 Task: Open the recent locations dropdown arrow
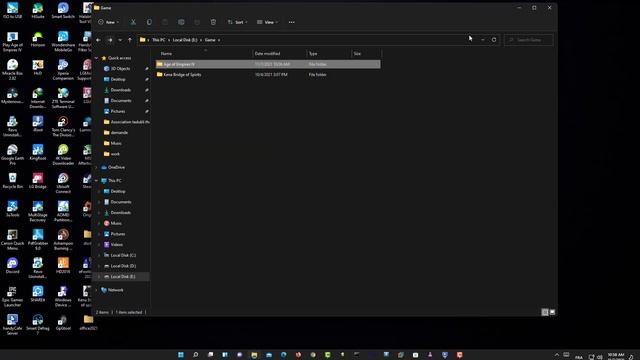[120, 40]
